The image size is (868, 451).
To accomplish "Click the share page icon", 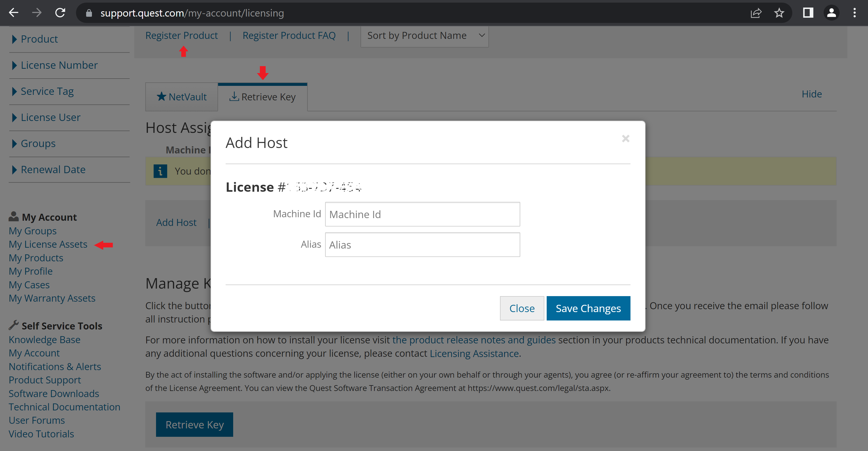I will (756, 13).
